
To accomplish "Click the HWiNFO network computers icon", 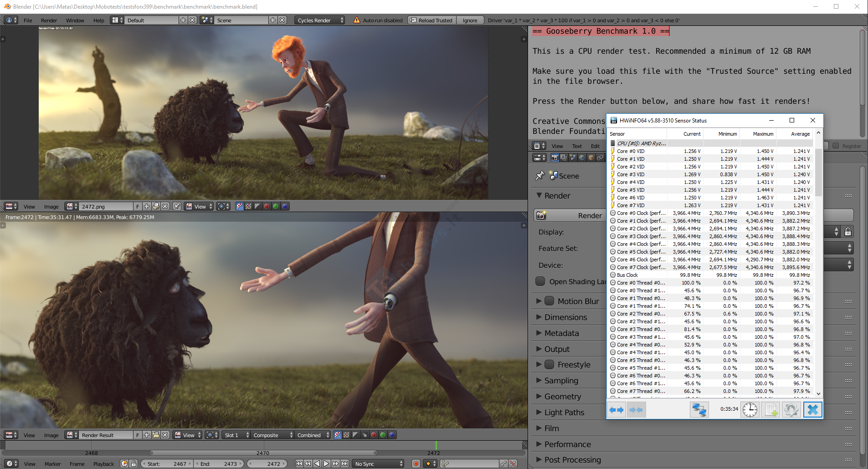I will pos(699,409).
